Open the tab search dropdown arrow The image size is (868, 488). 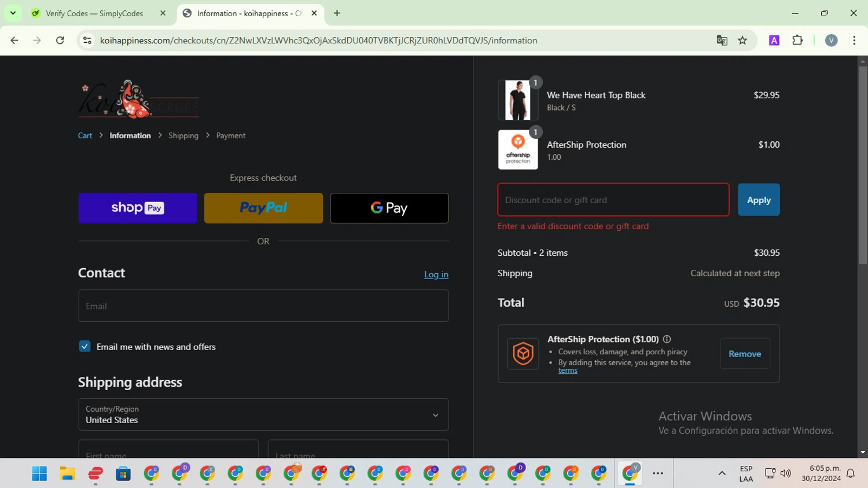pos(13,13)
